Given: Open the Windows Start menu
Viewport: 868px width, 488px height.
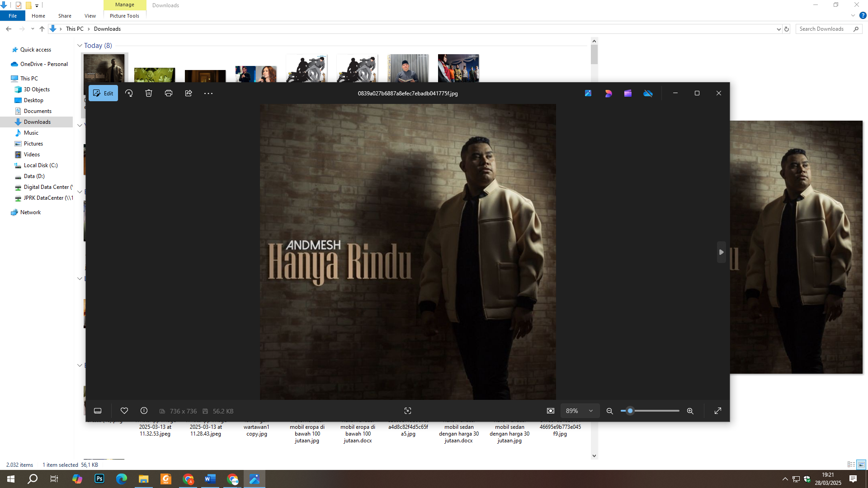Looking at the screenshot, I should (11, 479).
